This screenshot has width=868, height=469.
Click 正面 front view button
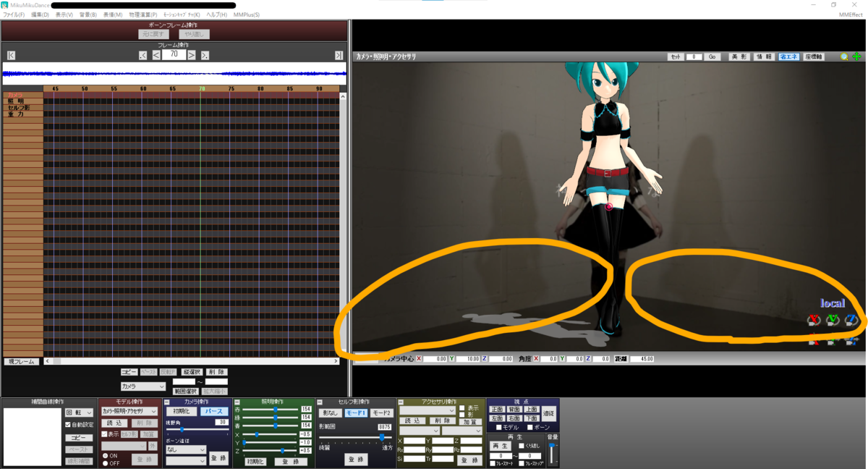tap(497, 410)
